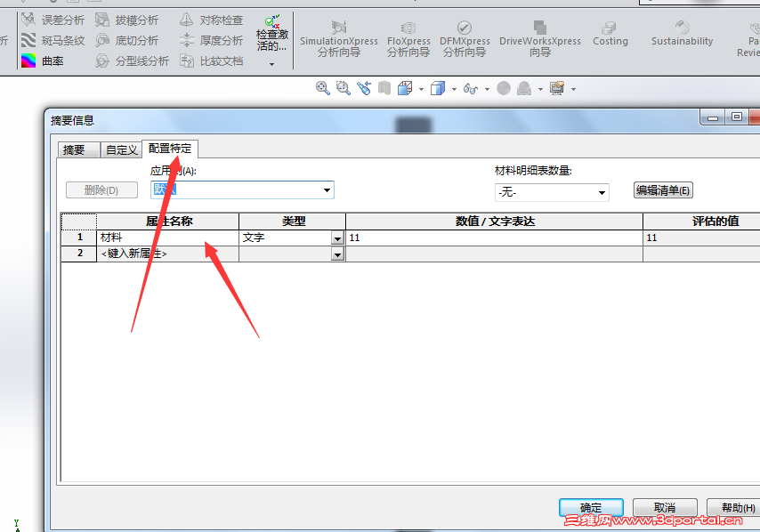
Task: Click the Zoom to Fit icon
Action: [321, 88]
